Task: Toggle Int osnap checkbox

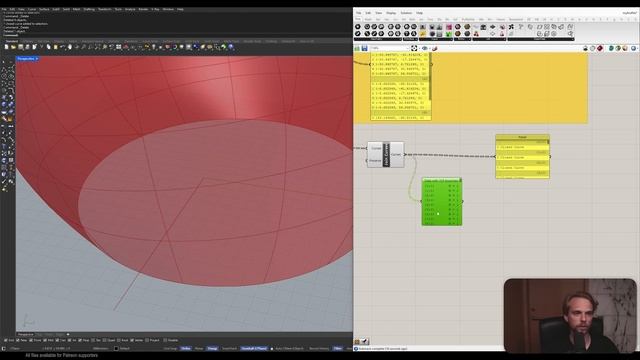Action: 69,340
